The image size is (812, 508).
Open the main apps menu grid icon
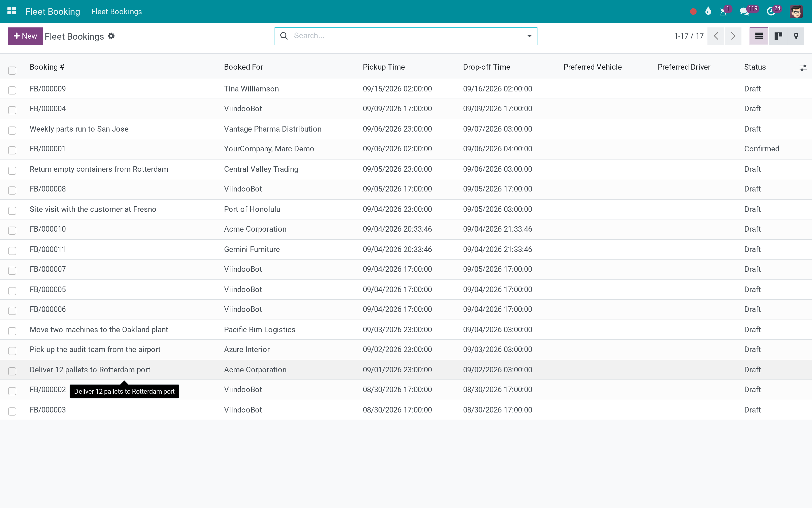[12, 11]
